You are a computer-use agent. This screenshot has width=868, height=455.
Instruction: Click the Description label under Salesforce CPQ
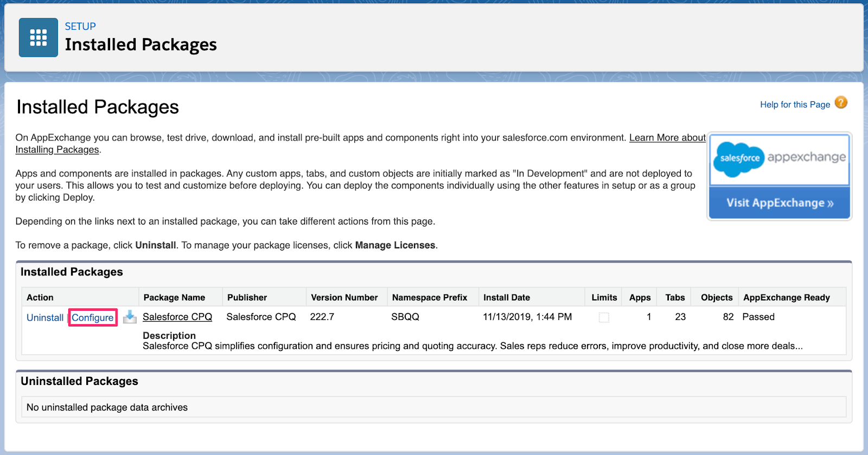click(169, 336)
